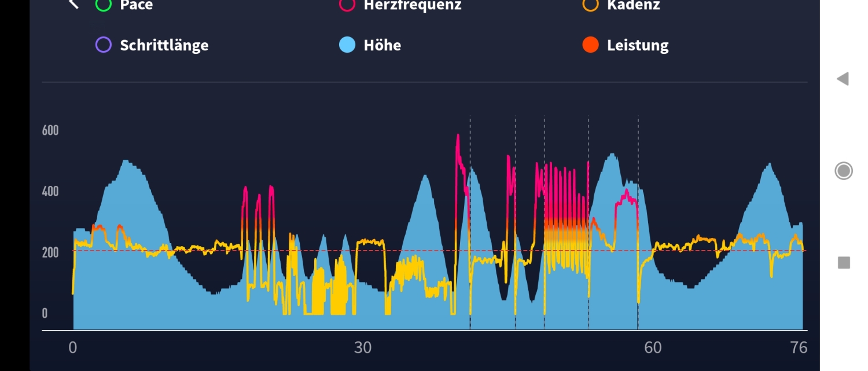Disable the red-orange Leistung filled circle
This screenshot has width=868, height=371.
pos(590,45)
